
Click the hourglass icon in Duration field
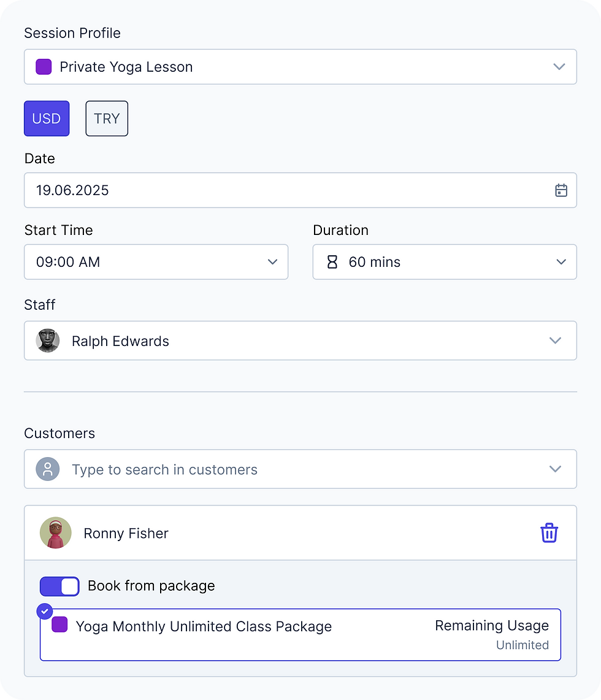tap(332, 262)
